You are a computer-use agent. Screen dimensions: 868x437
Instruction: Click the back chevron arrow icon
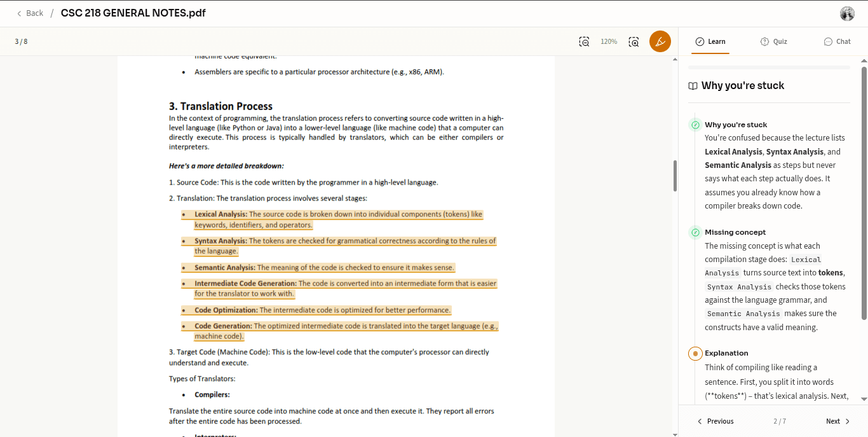(19, 13)
